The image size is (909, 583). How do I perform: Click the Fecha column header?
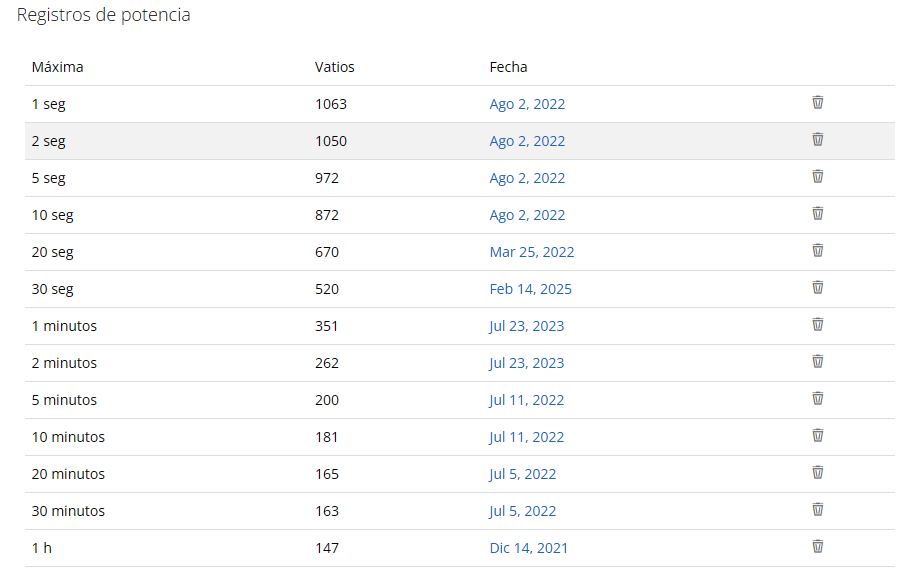[508, 67]
